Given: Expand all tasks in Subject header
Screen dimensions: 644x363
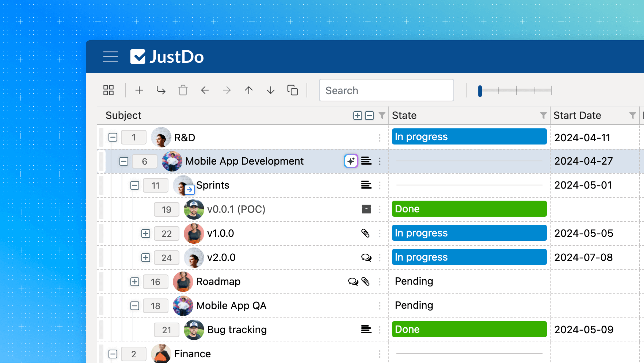Looking at the screenshot, I should (x=357, y=116).
